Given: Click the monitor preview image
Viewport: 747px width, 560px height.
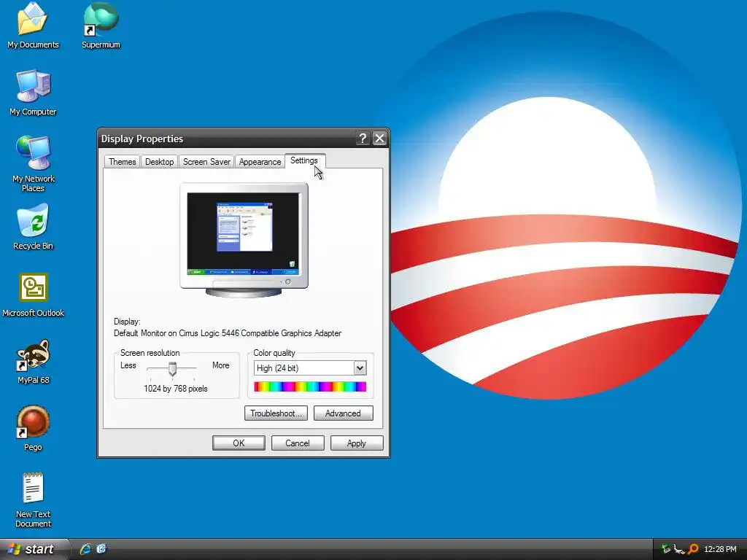Looking at the screenshot, I should tap(244, 240).
